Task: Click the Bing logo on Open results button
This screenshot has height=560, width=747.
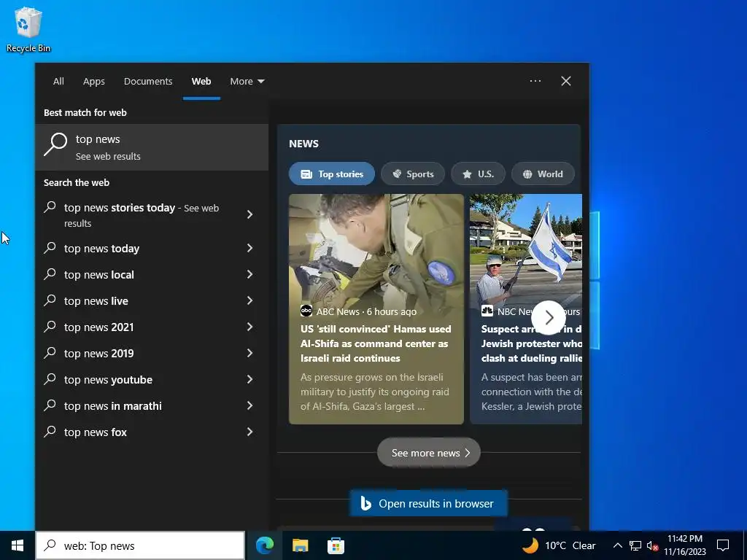Action: tap(365, 503)
